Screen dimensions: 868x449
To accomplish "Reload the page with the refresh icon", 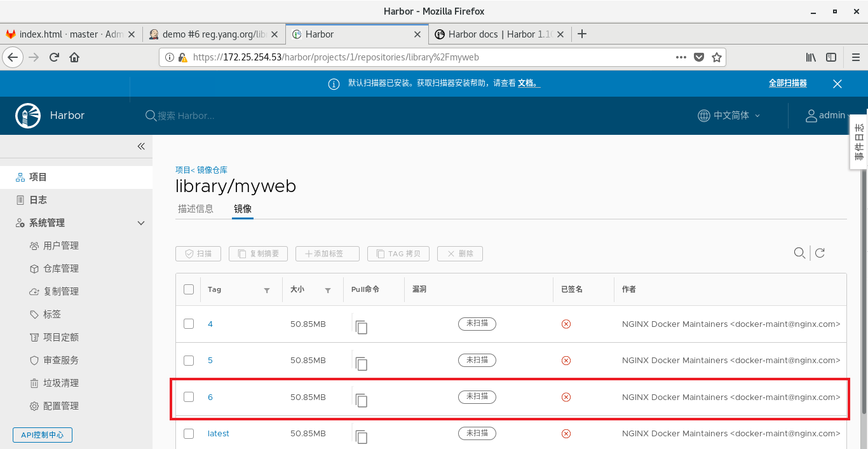I will click(54, 57).
